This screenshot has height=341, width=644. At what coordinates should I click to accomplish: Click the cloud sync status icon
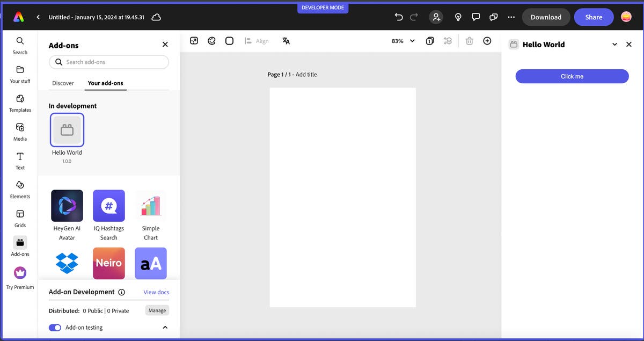(x=156, y=17)
